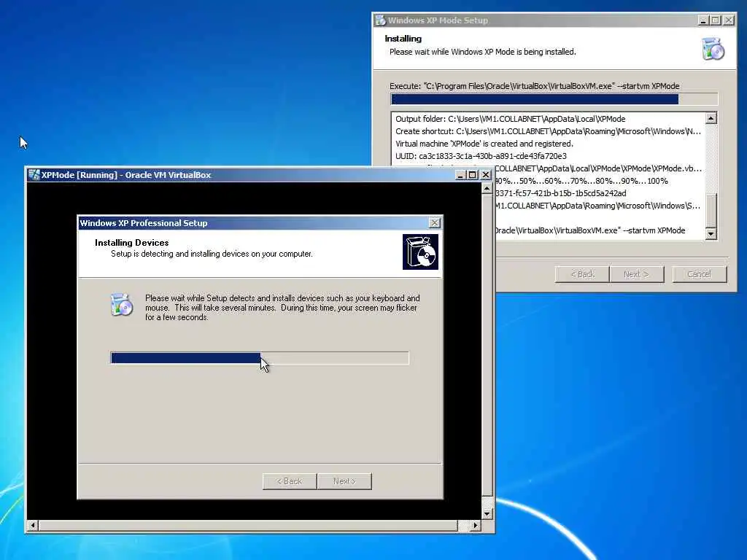Close the Windows XP Professional Setup dialog
Screen dimensions: 747x560
click(435, 223)
